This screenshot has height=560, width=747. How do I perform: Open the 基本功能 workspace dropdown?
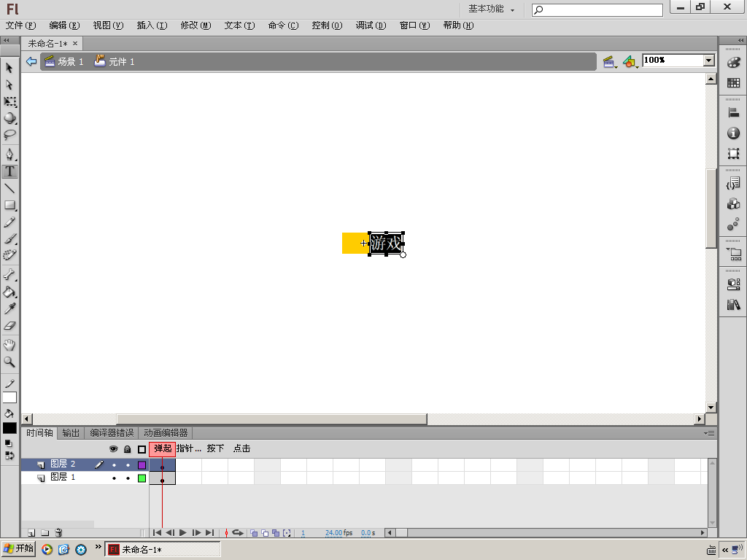click(491, 9)
